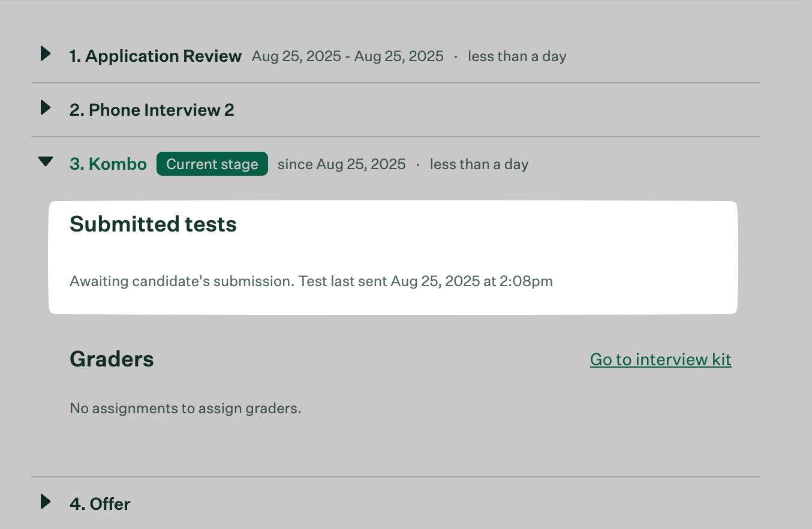The width and height of the screenshot is (812, 529).
Task: Click the Awaiting candidate's submission status
Action: coord(182,281)
